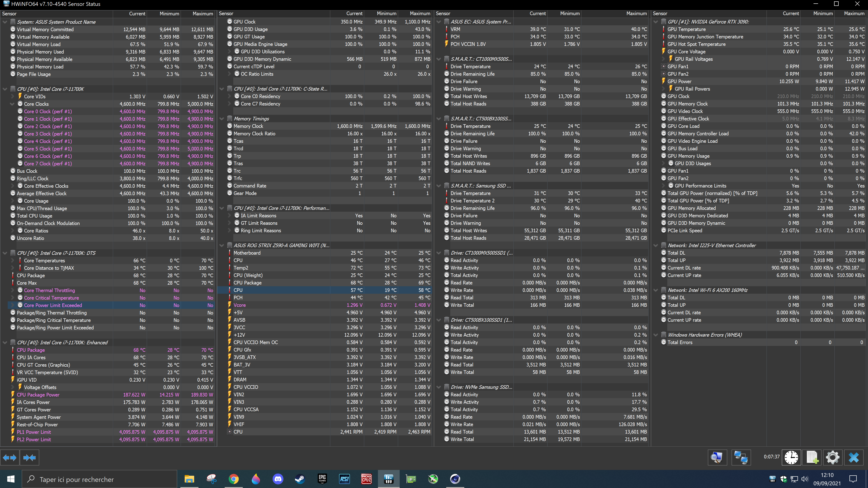868x488 pixels.
Task: Open HWiNFO summary via monitor-magnifier icon
Action: click(717, 457)
